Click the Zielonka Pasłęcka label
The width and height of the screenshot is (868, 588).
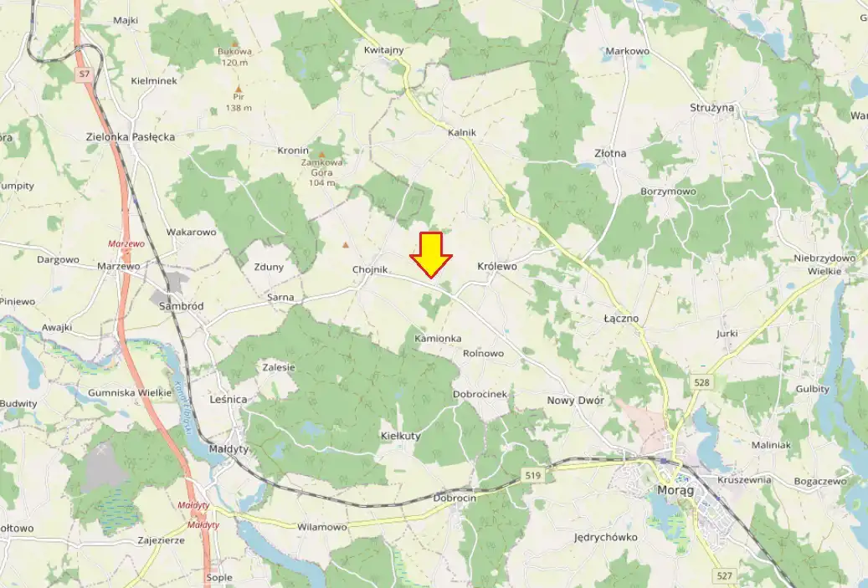(x=131, y=136)
